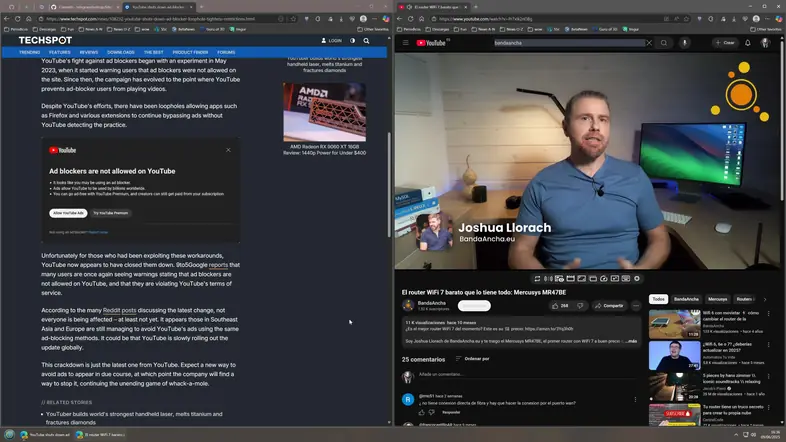Close the TechSpot browser tab
This screenshot has height=442, width=786.
click(x=191, y=7)
